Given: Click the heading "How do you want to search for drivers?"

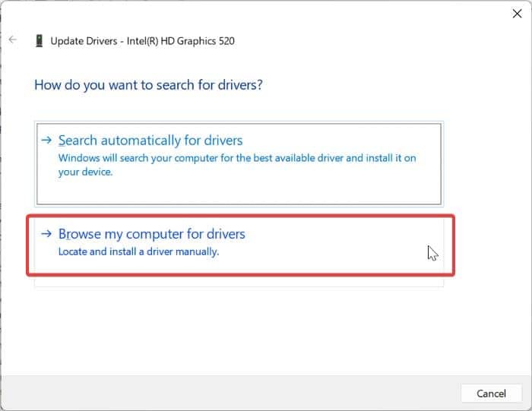Looking at the screenshot, I should (x=149, y=85).
